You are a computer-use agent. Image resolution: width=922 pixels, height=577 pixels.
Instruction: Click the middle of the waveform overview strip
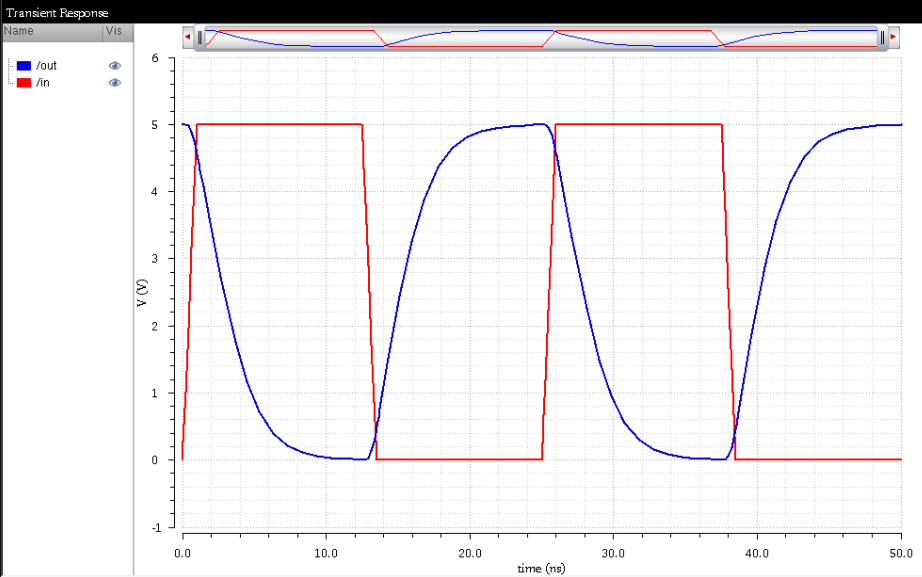coord(540,37)
